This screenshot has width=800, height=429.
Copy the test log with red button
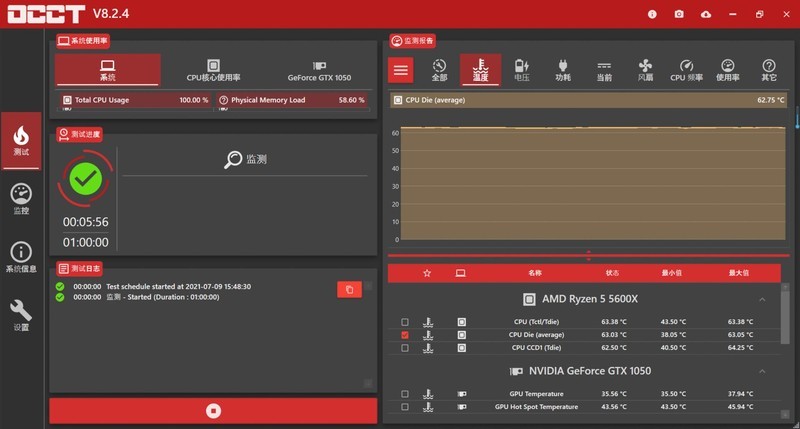349,290
